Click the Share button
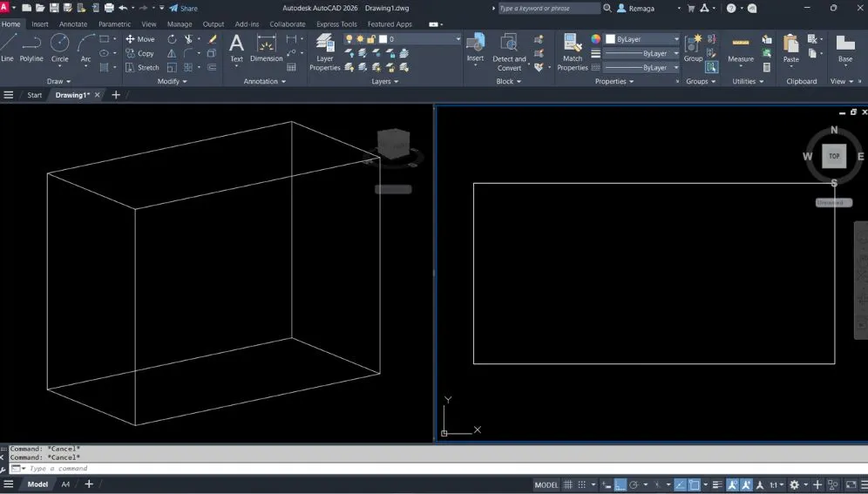868x494 pixels. click(x=184, y=8)
